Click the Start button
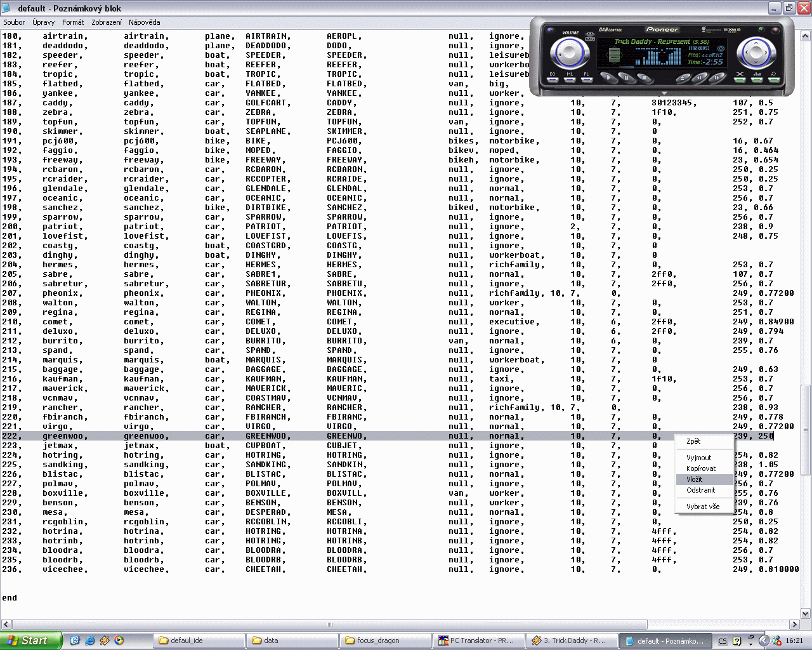The width and height of the screenshot is (812, 650). click(31, 640)
